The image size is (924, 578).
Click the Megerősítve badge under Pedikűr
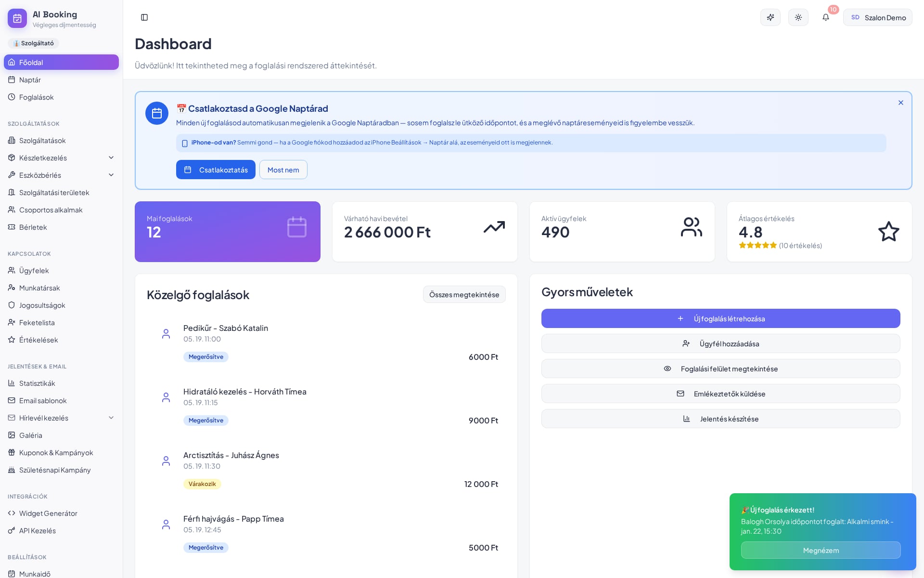coord(206,357)
